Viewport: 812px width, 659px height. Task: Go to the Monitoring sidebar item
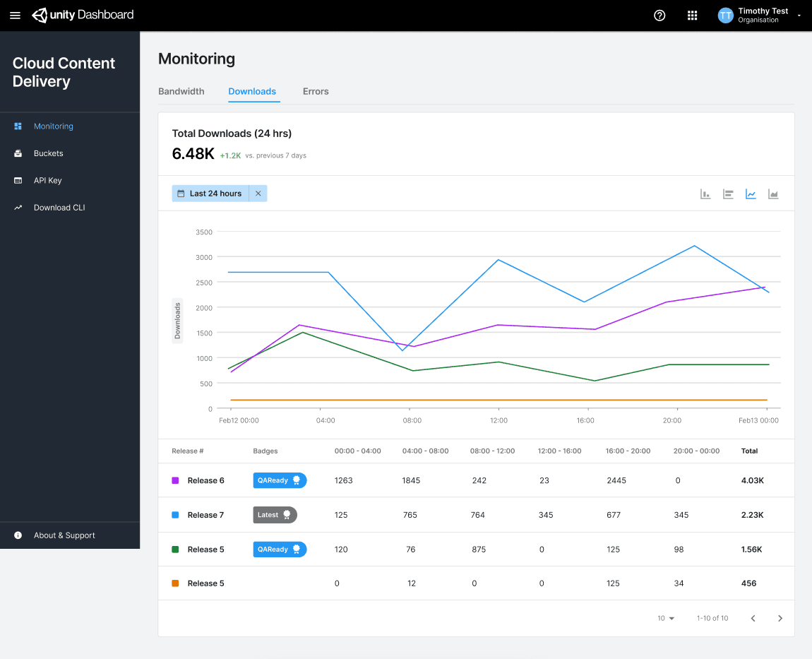[x=53, y=126]
